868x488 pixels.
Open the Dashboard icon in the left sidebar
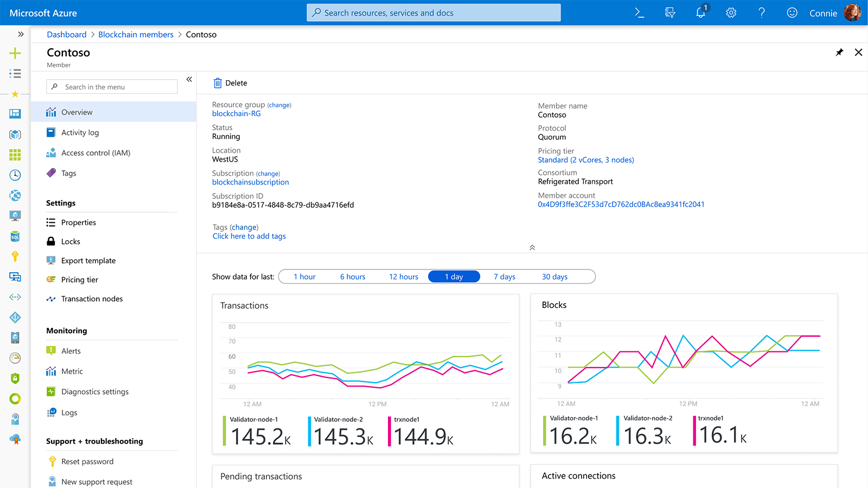(x=15, y=113)
